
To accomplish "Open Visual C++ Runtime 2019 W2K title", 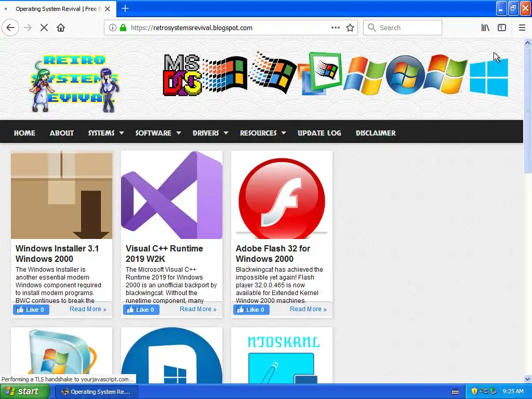I will tap(164, 254).
